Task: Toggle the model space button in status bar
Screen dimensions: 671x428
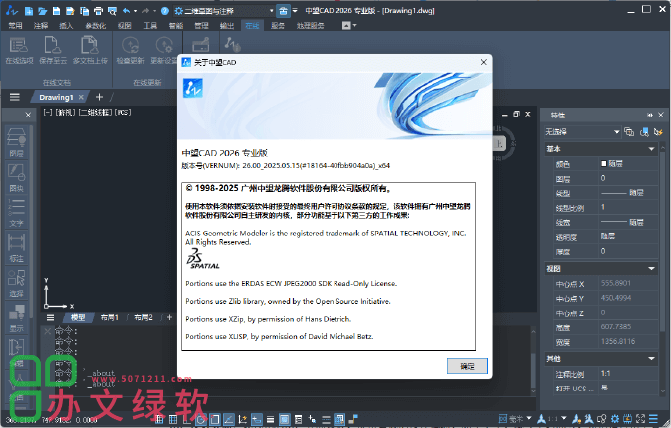Action: 339,419
